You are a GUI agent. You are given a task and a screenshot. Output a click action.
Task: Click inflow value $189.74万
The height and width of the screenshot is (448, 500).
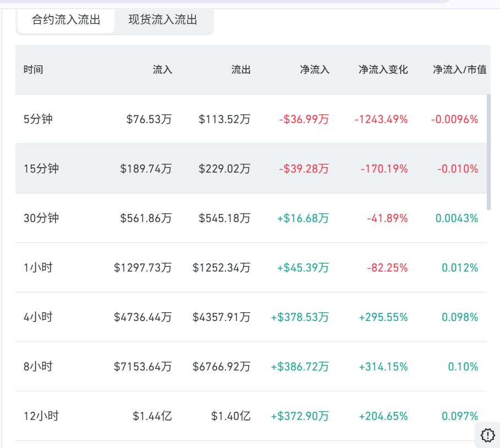pyautogui.click(x=146, y=169)
